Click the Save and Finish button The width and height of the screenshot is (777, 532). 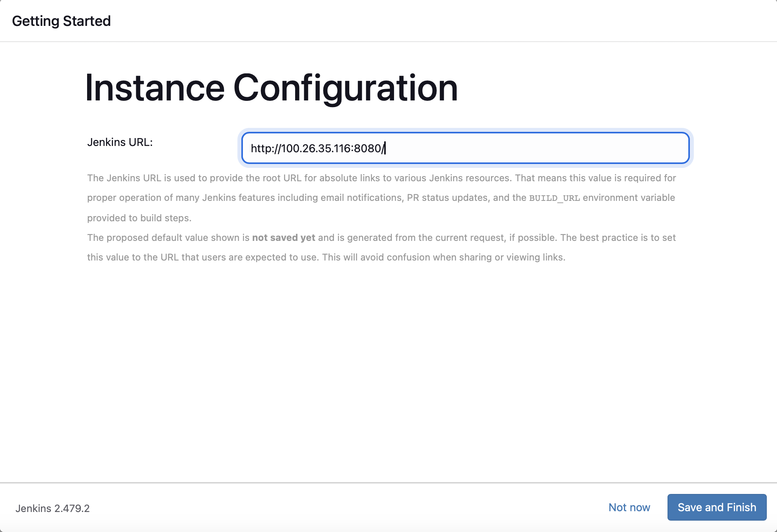coord(717,507)
